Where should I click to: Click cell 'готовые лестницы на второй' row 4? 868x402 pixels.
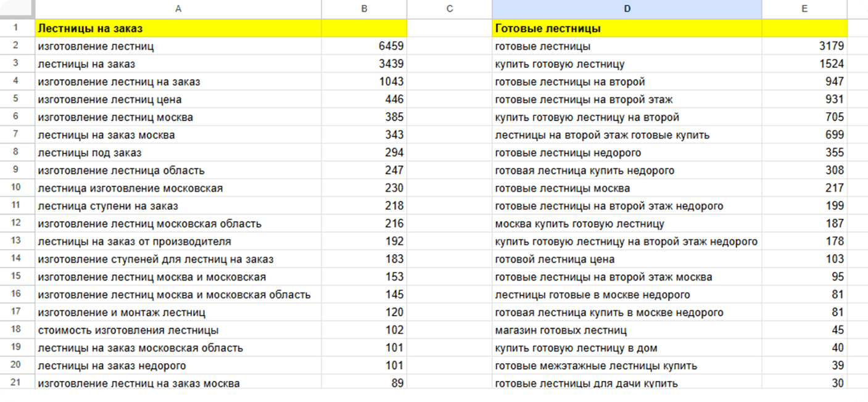pos(627,81)
